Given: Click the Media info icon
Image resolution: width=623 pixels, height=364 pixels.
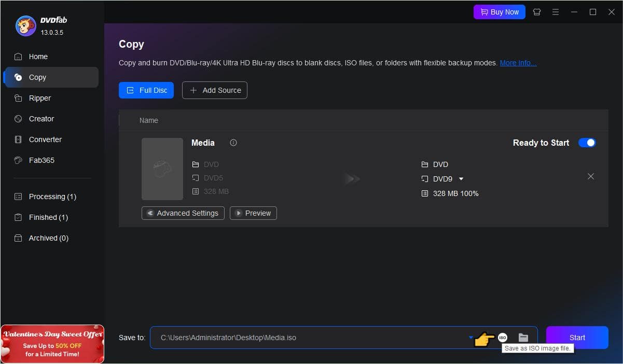Looking at the screenshot, I should [x=233, y=143].
